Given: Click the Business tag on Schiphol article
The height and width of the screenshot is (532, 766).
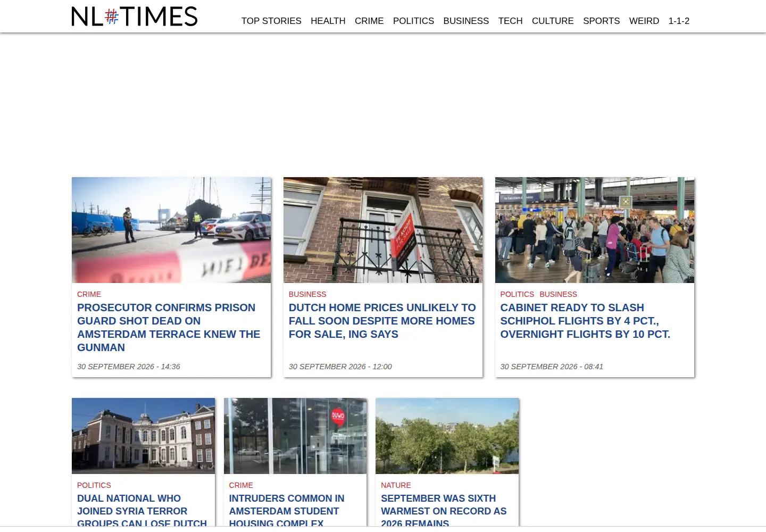Looking at the screenshot, I should 558,294.
